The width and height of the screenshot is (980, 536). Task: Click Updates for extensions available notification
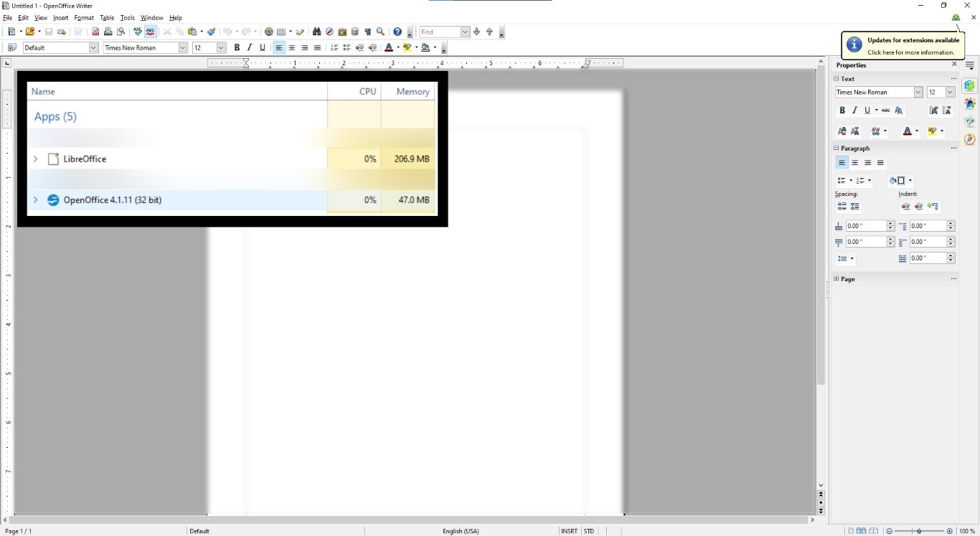903,46
